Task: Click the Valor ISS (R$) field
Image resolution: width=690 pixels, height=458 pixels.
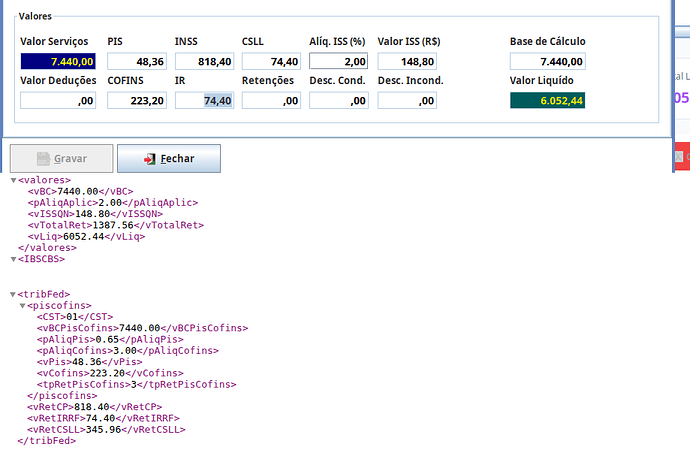Action: pos(407,62)
